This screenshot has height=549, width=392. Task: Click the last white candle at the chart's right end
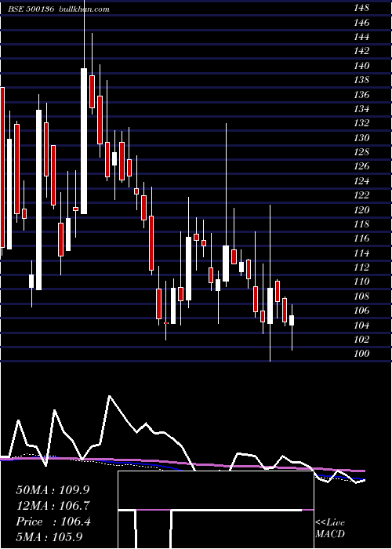pos(292,320)
